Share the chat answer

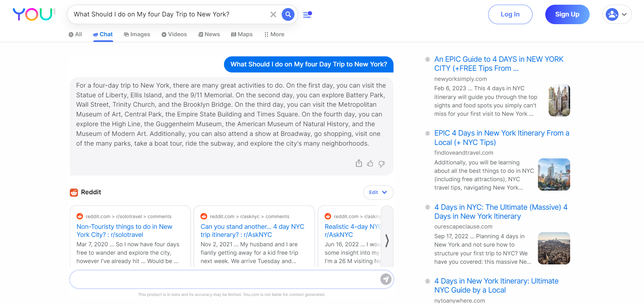tap(359, 163)
